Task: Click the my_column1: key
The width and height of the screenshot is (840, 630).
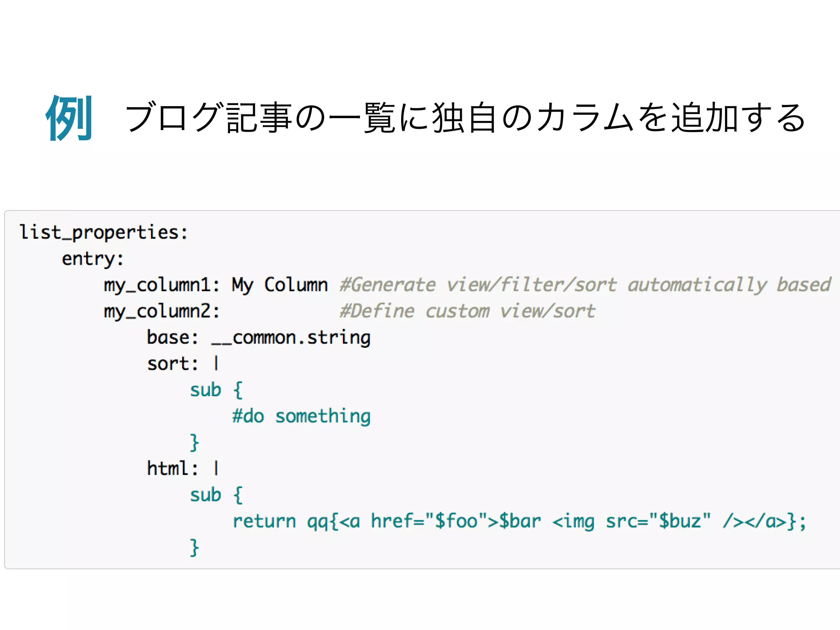Action: (162, 285)
